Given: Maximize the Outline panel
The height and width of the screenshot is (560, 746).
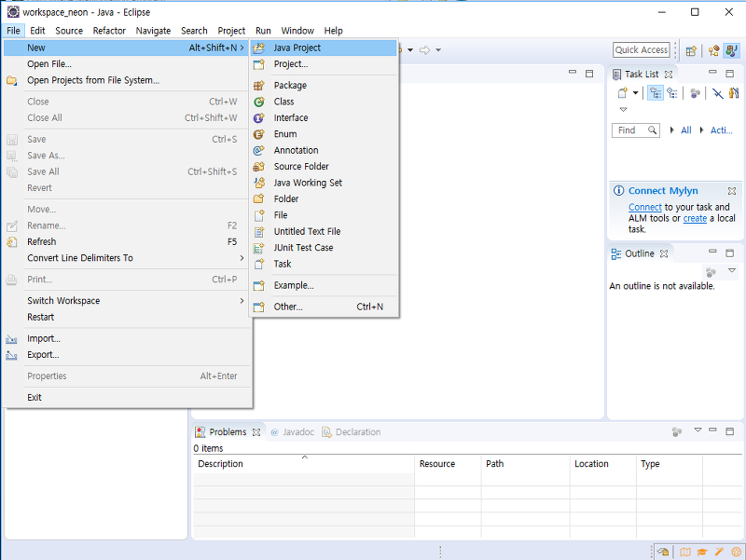Looking at the screenshot, I should click(x=729, y=253).
